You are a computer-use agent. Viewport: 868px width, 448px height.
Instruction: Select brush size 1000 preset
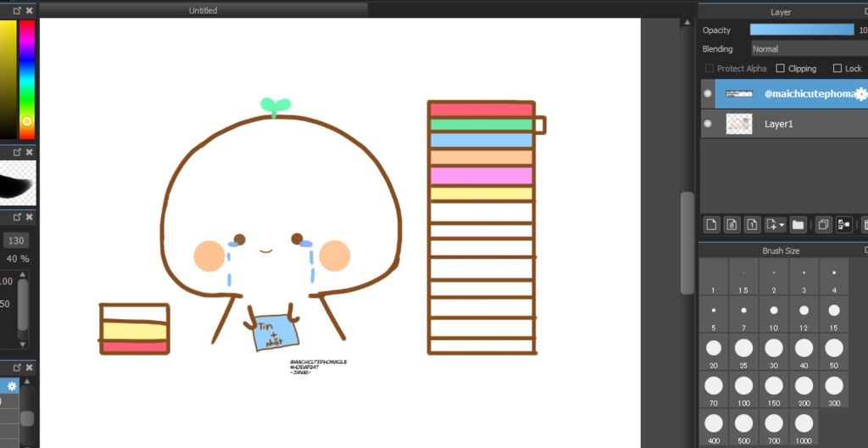[804, 428]
